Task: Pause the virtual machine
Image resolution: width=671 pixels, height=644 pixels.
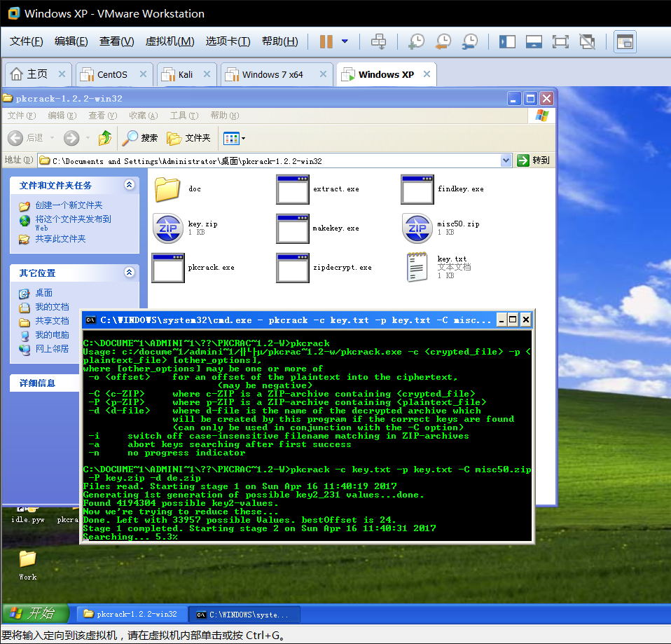Action: pyautogui.click(x=326, y=41)
